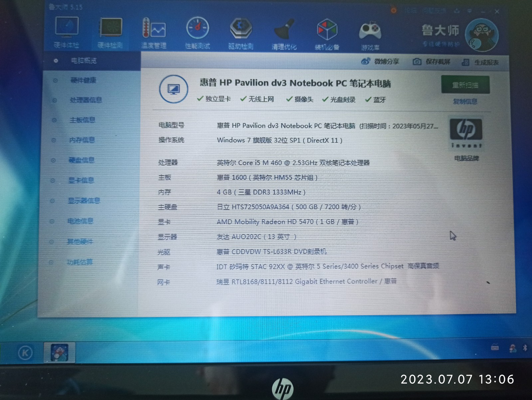Select 处理器信息 in sidebar
This screenshot has width=532, height=400.
click(86, 100)
